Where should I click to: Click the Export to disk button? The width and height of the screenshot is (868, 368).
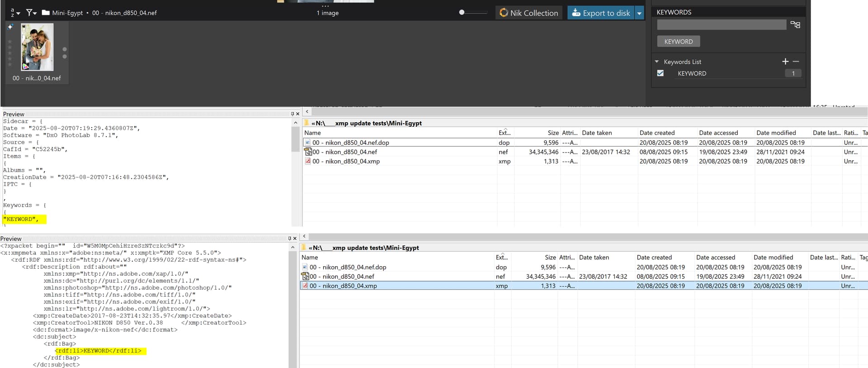tap(601, 13)
